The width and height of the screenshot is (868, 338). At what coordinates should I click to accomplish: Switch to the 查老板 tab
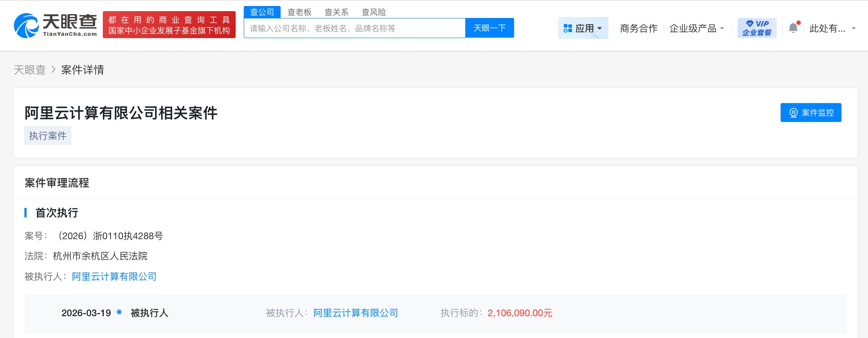(x=299, y=12)
